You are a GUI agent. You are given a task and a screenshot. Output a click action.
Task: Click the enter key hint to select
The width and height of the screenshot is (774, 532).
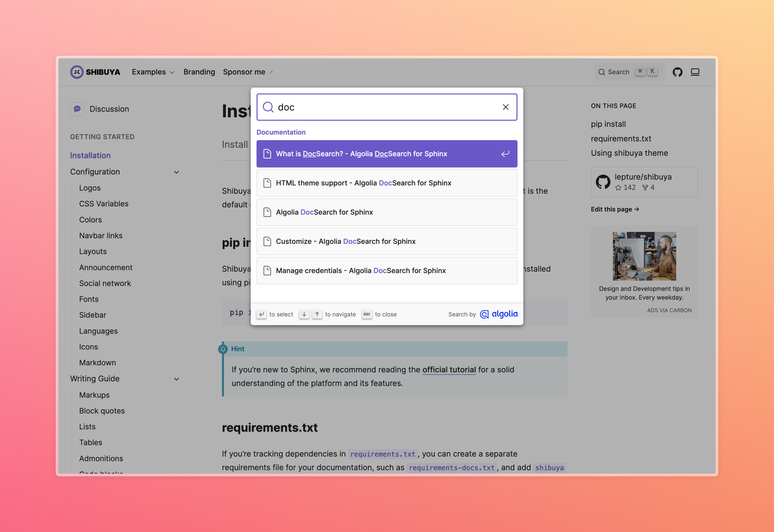click(261, 314)
